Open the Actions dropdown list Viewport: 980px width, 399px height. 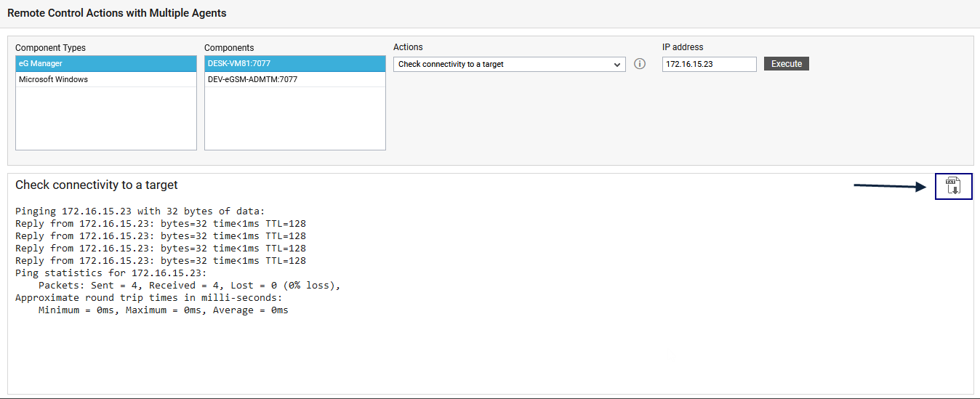pyautogui.click(x=509, y=64)
